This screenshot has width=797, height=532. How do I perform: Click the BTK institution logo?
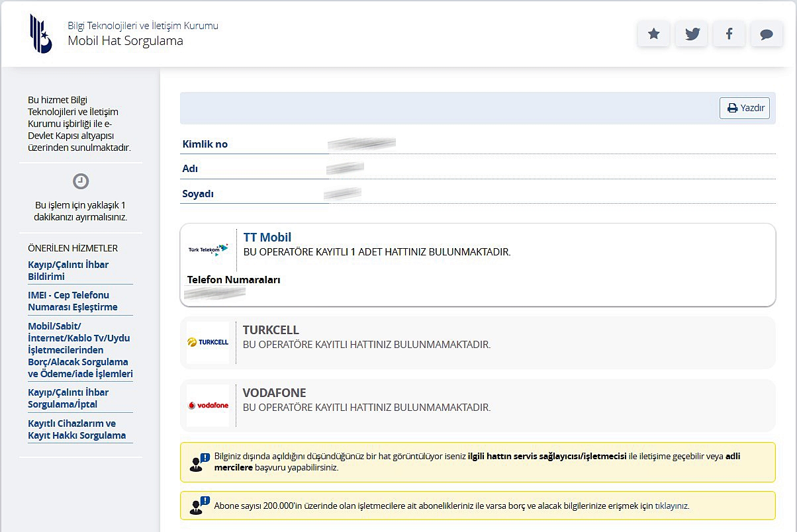[40, 34]
